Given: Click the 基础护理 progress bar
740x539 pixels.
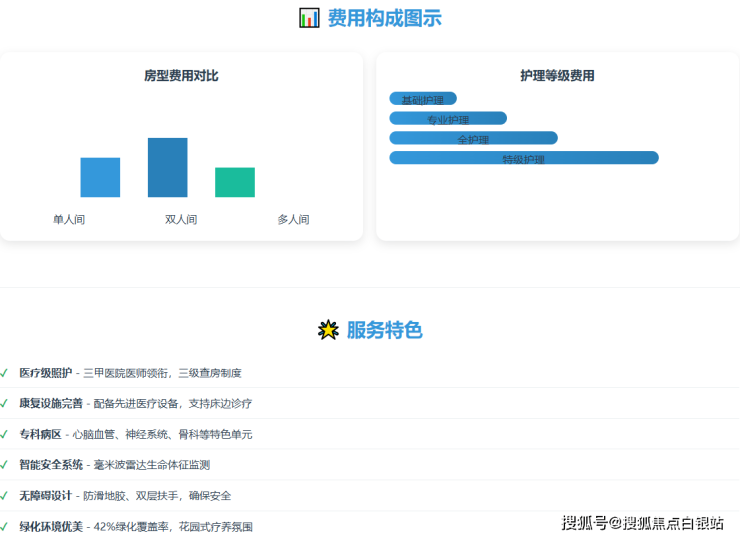Looking at the screenshot, I should pyautogui.click(x=423, y=99).
